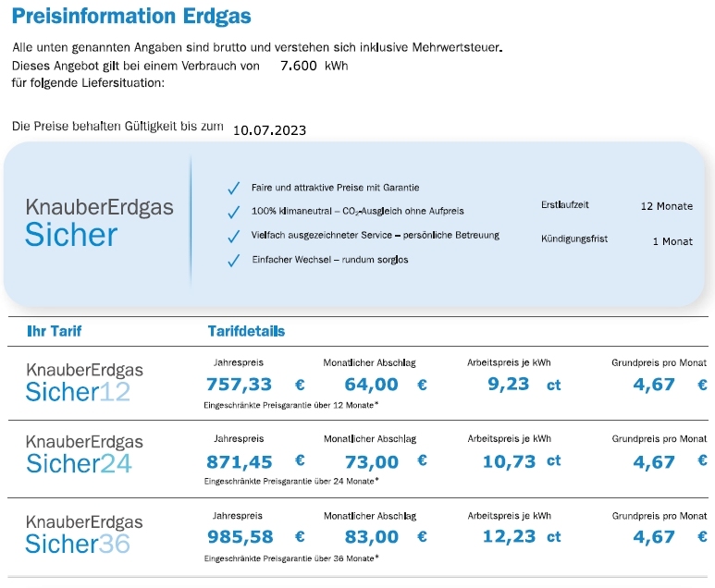
Task: Click Grundpreis '4,67' in the Sicher36 row
Action: [x=653, y=537]
